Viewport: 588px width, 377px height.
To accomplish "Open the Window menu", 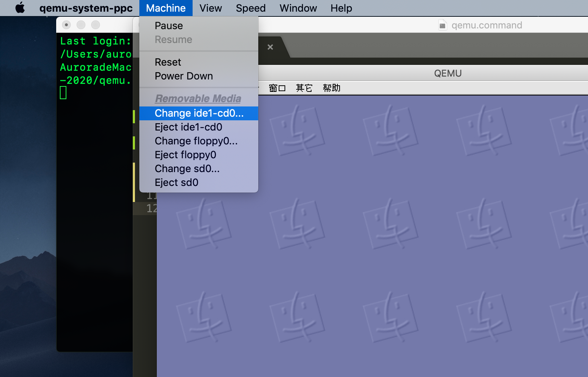I will tap(298, 8).
